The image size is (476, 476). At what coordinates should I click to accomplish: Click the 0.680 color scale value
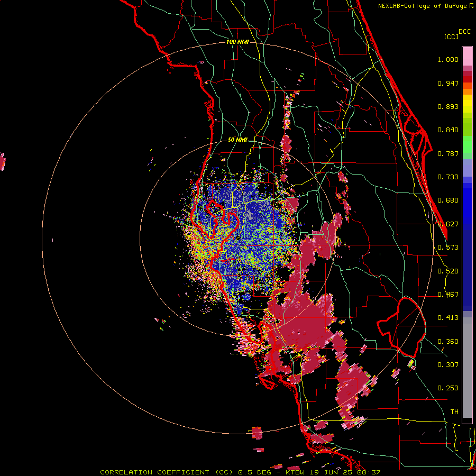coord(448,200)
